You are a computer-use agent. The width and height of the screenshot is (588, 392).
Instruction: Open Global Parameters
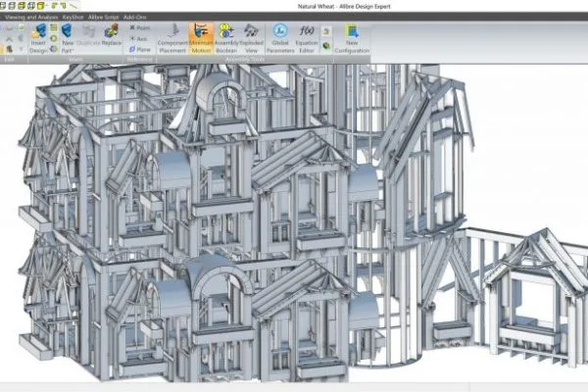coord(280,38)
